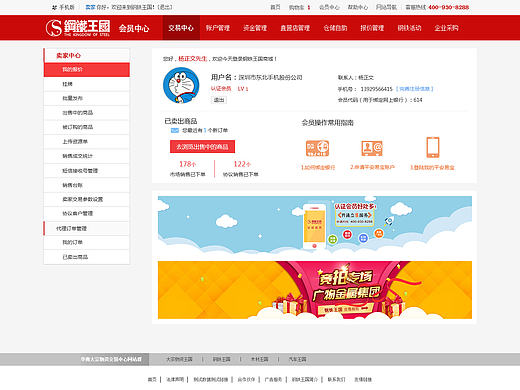The width and height of the screenshot is (520, 390).
Task: Click guide link 1 about online banking
Action: [x=318, y=167]
